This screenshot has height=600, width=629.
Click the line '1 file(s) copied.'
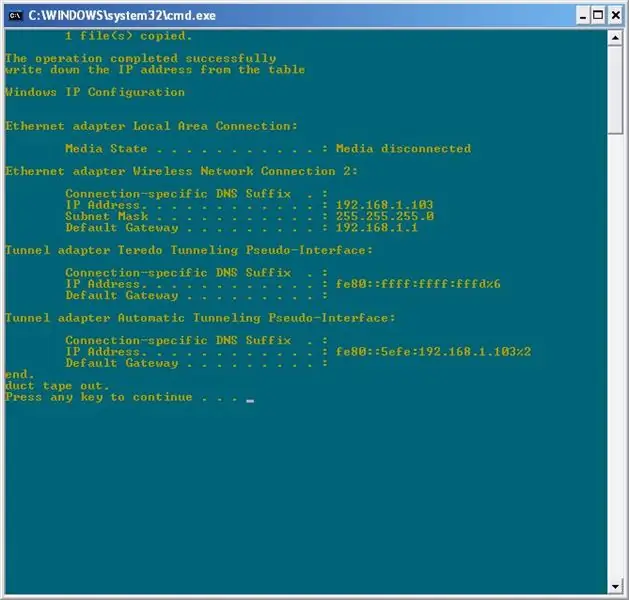point(128,36)
